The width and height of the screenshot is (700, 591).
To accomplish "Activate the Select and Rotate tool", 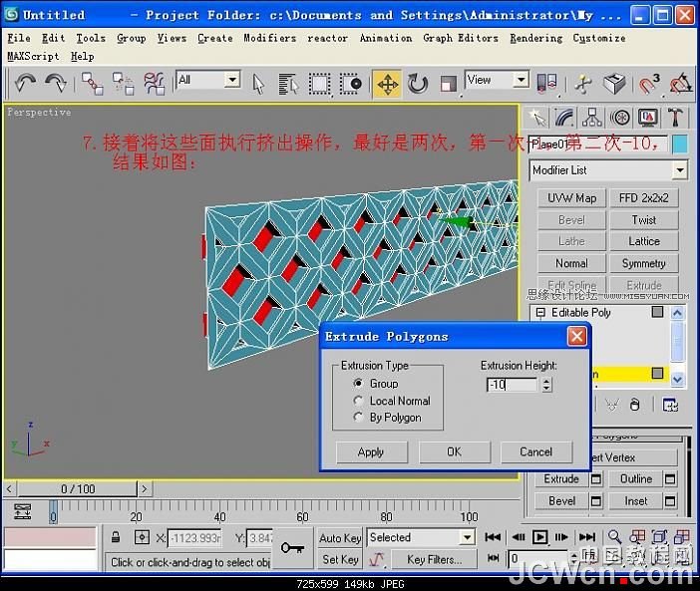I will [418, 84].
